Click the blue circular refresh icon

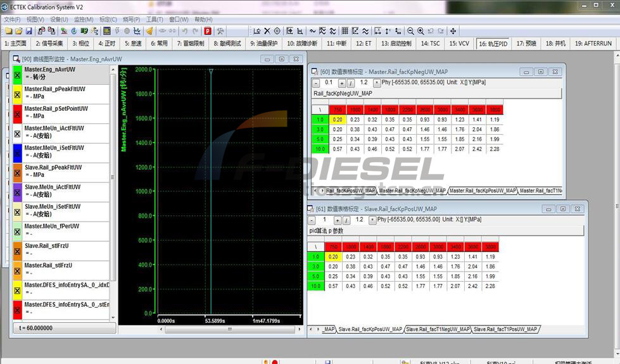point(74,31)
